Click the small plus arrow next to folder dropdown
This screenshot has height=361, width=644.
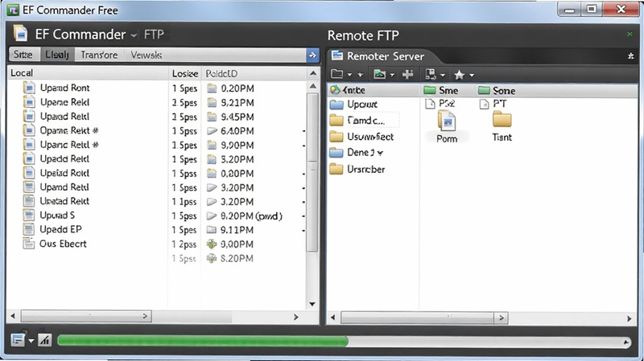[x=360, y=75]
